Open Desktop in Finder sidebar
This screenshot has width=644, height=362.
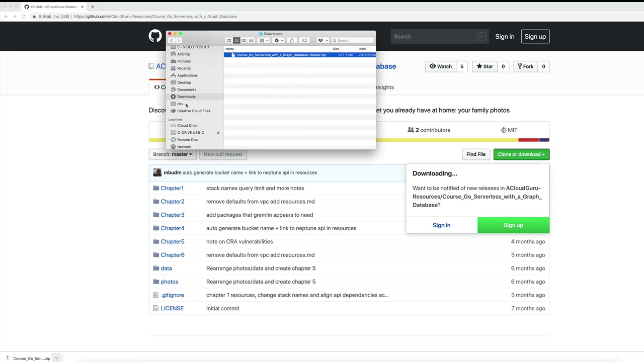coord(184,82)
